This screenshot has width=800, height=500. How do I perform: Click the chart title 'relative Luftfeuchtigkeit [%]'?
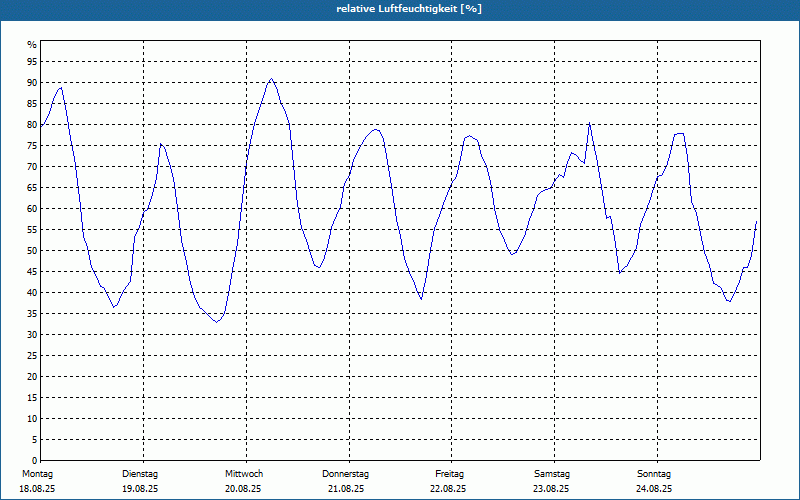pyautogui.click(x=409, y=9)
